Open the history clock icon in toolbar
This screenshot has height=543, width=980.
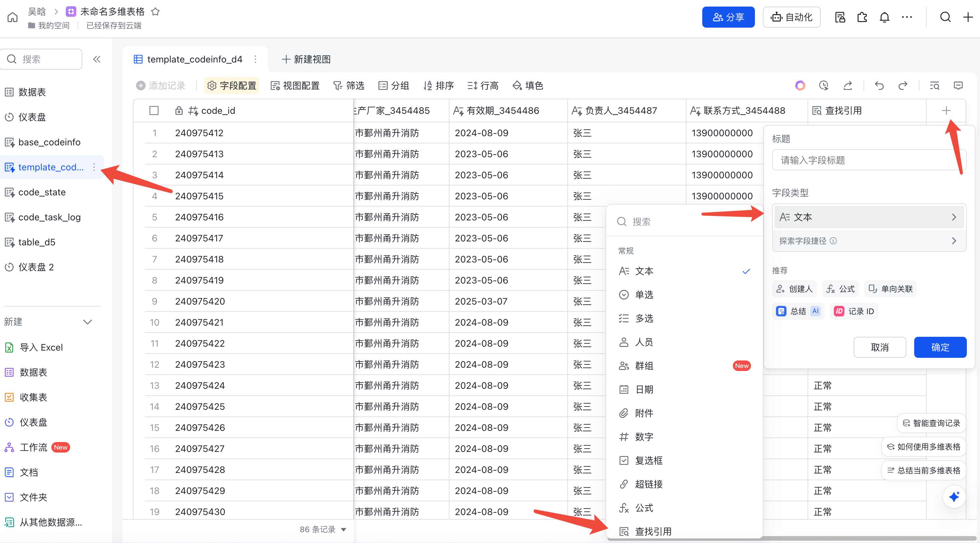[x=824, y=86]
